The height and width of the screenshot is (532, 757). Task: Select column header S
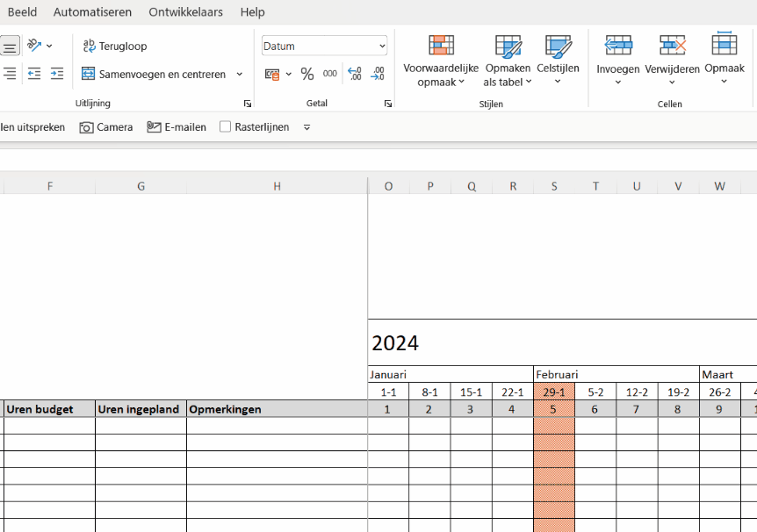[554, 186]
